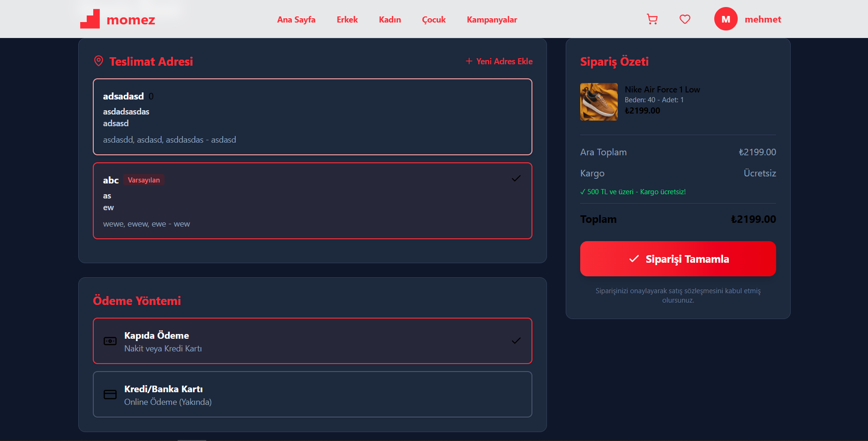Open the Erkek category menu
Screen dimensions: 868x441
point(347,20)
